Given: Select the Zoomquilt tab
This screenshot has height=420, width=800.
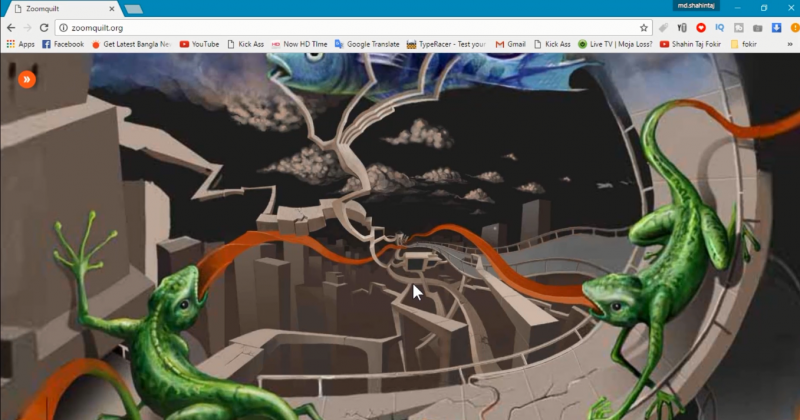Looking at the screenshot, I should [x=64, y=9].
